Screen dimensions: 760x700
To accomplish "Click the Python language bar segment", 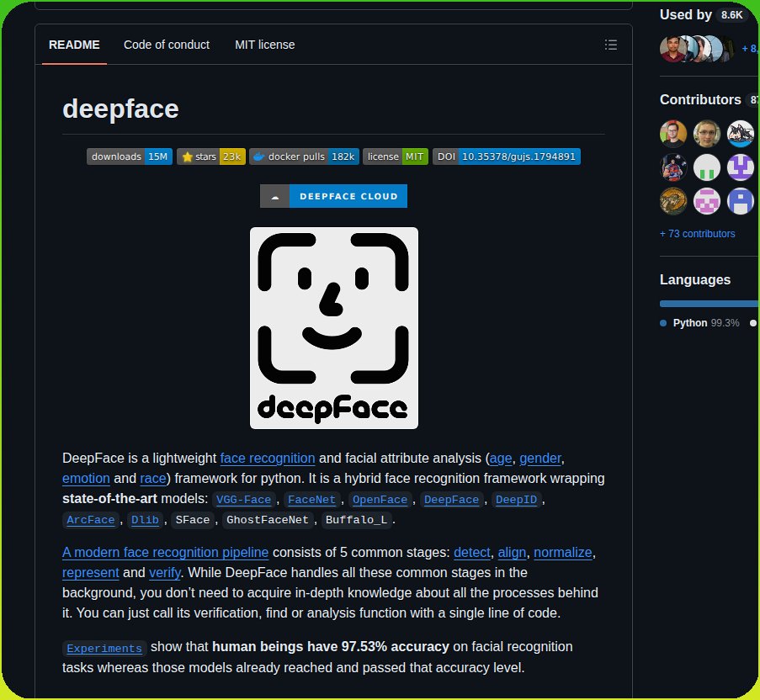I will [710, 304].
